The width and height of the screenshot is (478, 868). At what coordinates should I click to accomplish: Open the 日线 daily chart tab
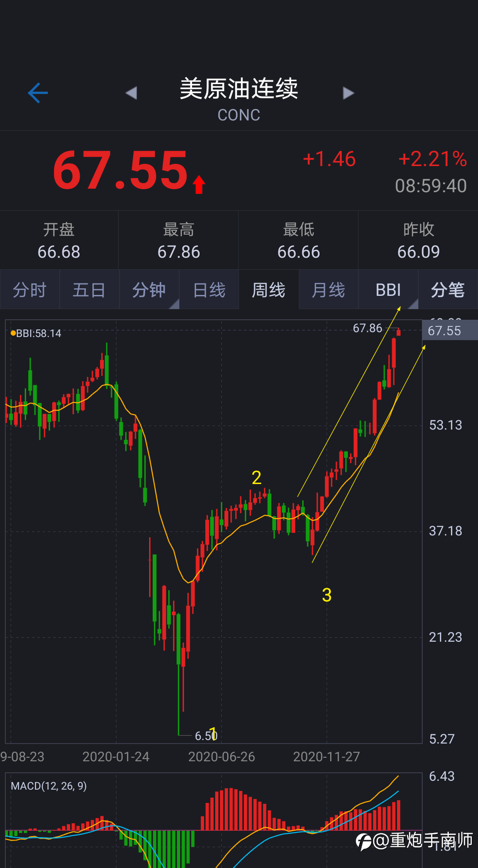click(x=209, y=290)
